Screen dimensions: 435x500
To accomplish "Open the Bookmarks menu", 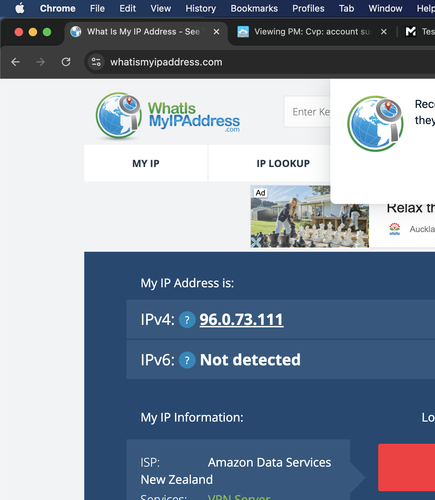I will 254,8.
